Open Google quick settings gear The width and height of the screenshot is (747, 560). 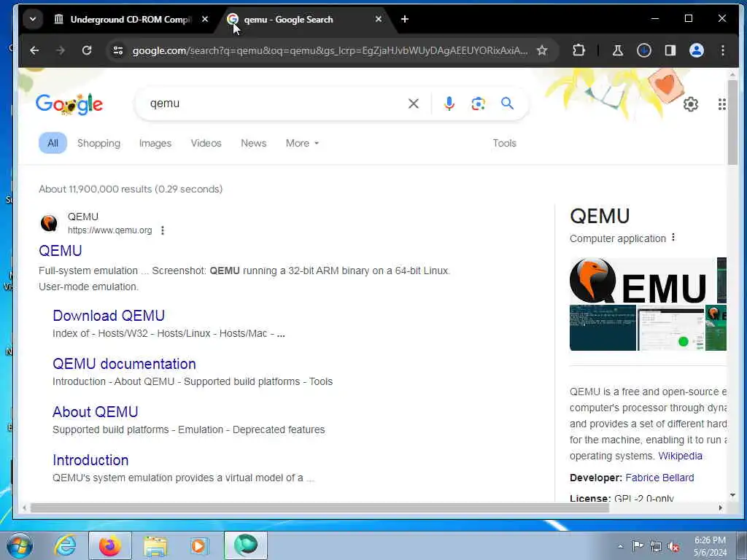coord(690,104)
